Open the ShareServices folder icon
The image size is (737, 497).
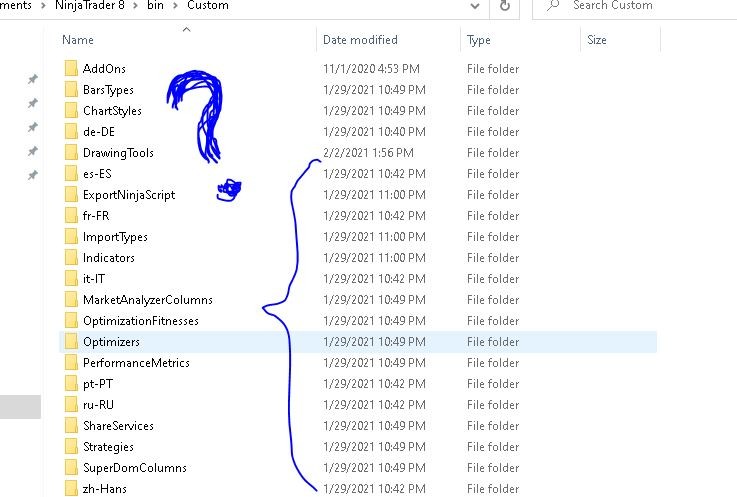tap(71, 426)
